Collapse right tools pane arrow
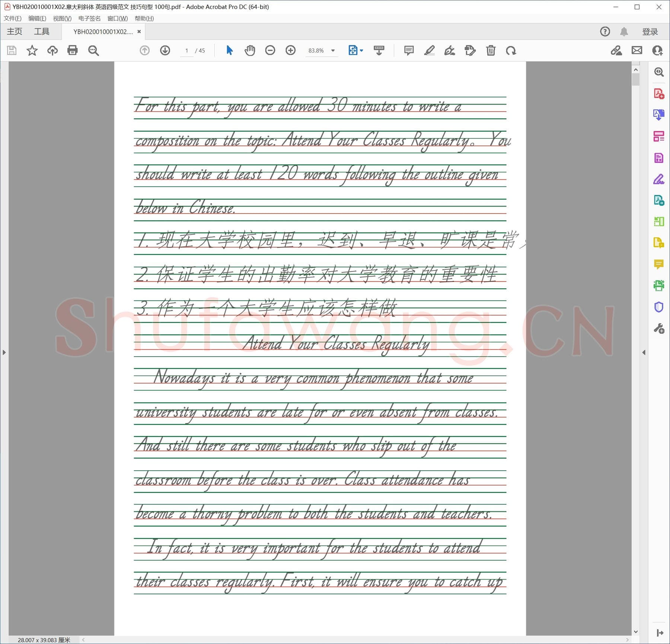670x644 pixels. 660,633
